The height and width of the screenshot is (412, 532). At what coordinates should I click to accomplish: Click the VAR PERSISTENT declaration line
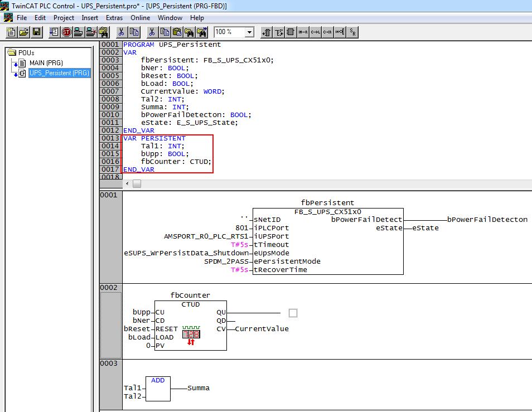click(154, 138)
